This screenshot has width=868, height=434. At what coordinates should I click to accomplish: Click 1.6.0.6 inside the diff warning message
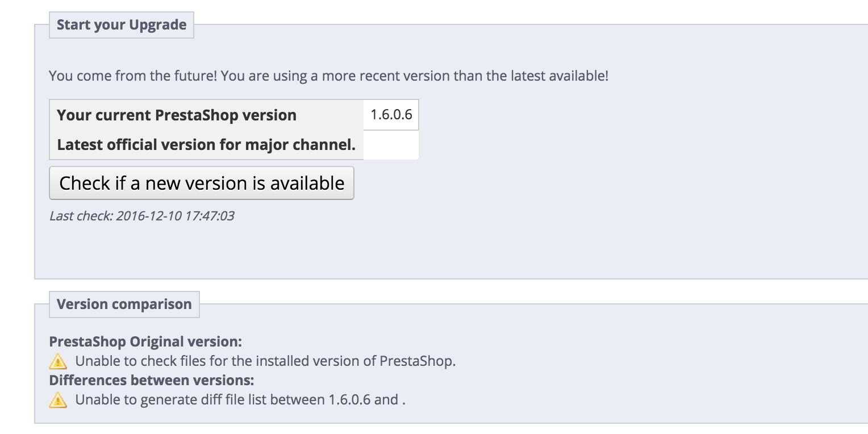pos(350,400)
